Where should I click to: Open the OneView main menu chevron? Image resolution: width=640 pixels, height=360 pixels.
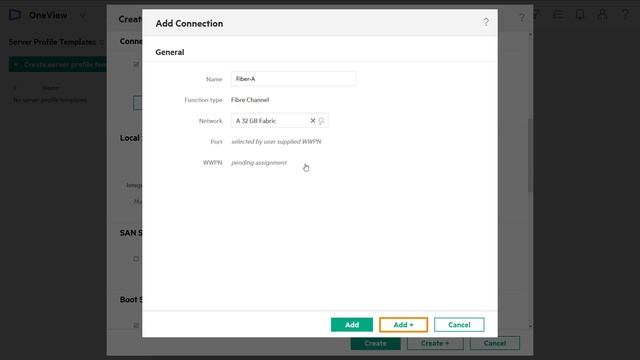[82, 16]
